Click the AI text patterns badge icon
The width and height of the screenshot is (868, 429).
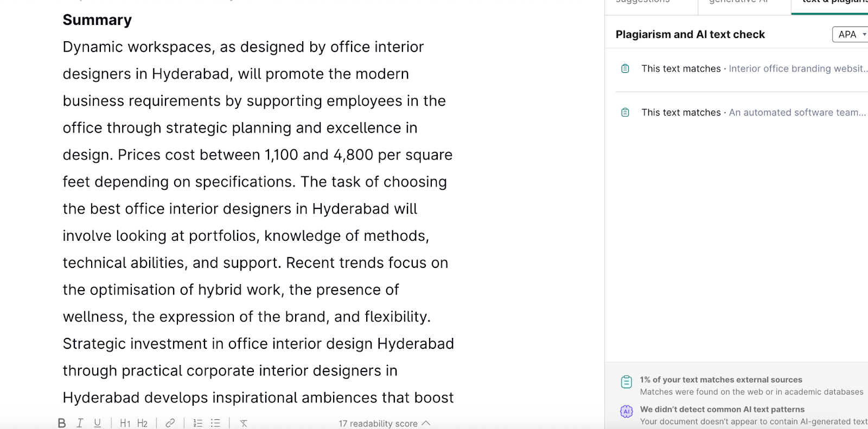[x=627, y=412]
